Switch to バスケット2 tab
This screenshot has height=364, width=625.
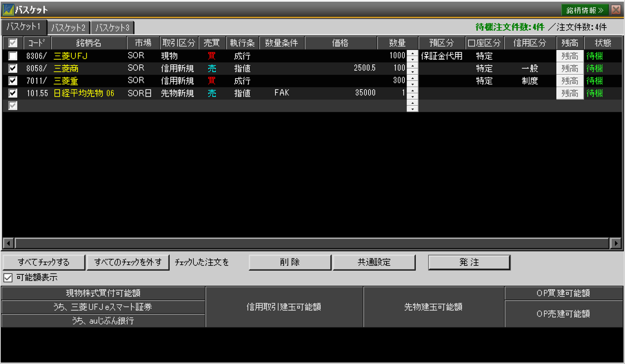(69, 27)
